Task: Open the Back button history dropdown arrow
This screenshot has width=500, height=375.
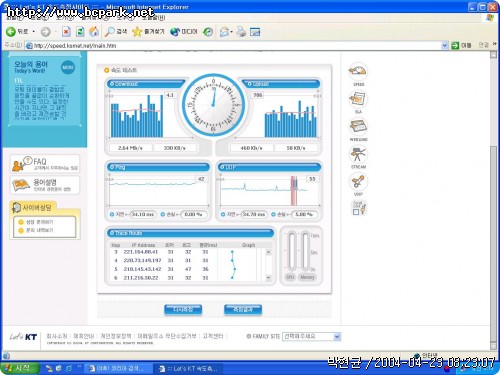Action: 34,32
